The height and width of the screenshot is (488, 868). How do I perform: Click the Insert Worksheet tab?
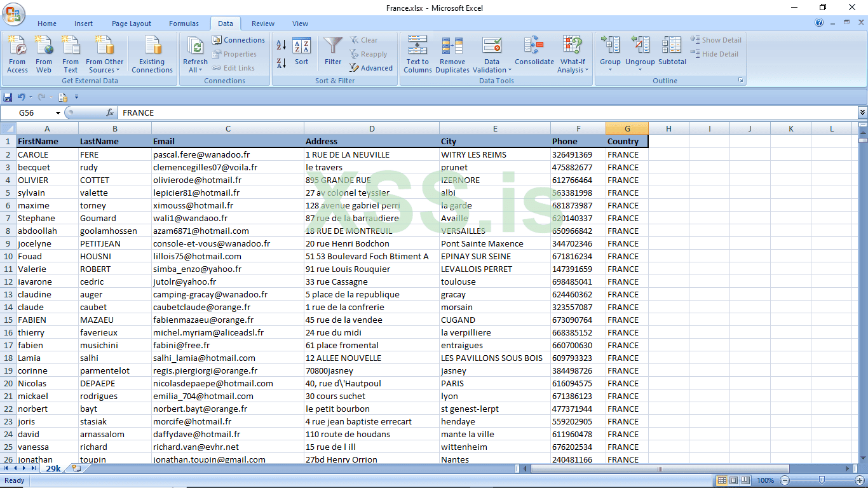tap(76, 467)
